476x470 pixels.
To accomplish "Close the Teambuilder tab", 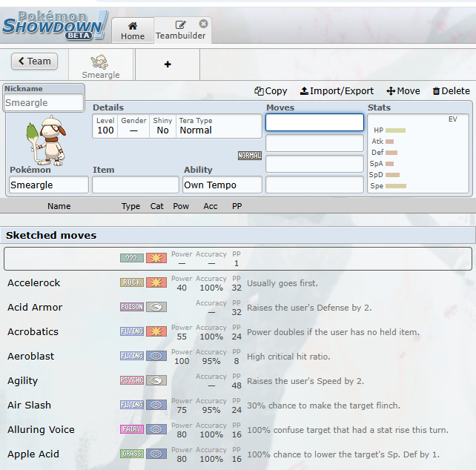I will pos(204,24).
